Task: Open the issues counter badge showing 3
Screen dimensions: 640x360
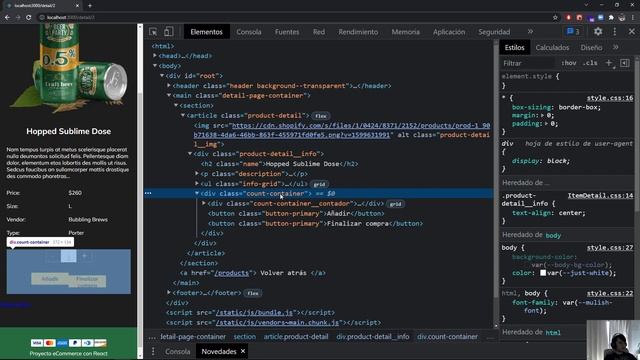Action: tap(573, 31)
